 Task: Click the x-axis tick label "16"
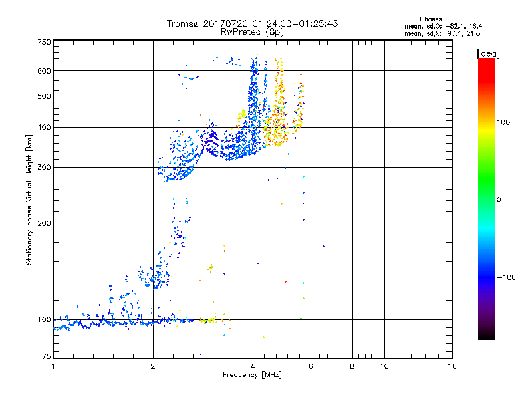tap(452, 366)
